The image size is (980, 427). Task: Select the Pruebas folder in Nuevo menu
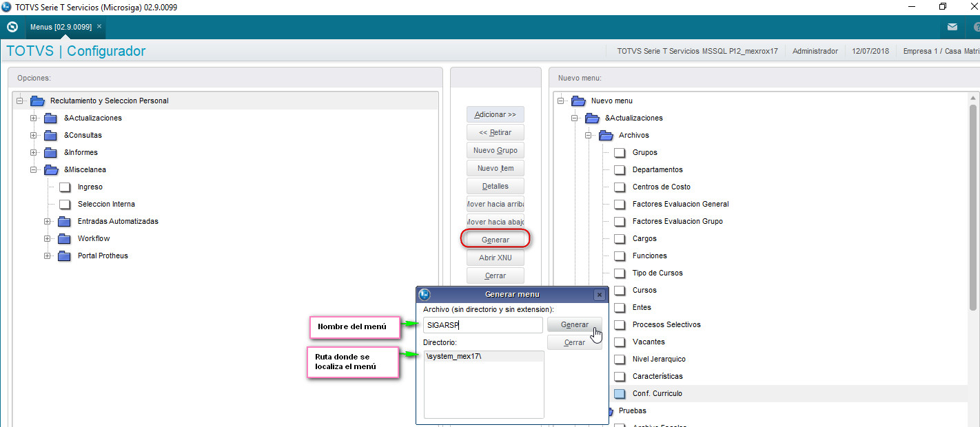point(632,410)
